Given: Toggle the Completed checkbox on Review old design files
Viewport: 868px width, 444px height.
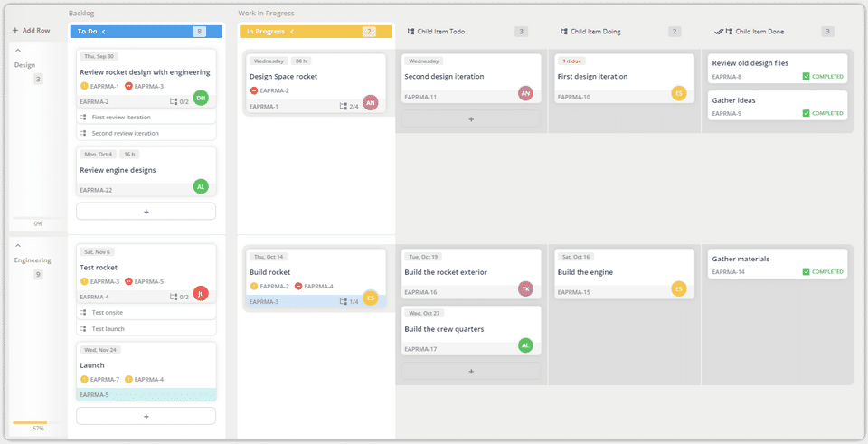Looking at the screenshot, I should point(806,77).
